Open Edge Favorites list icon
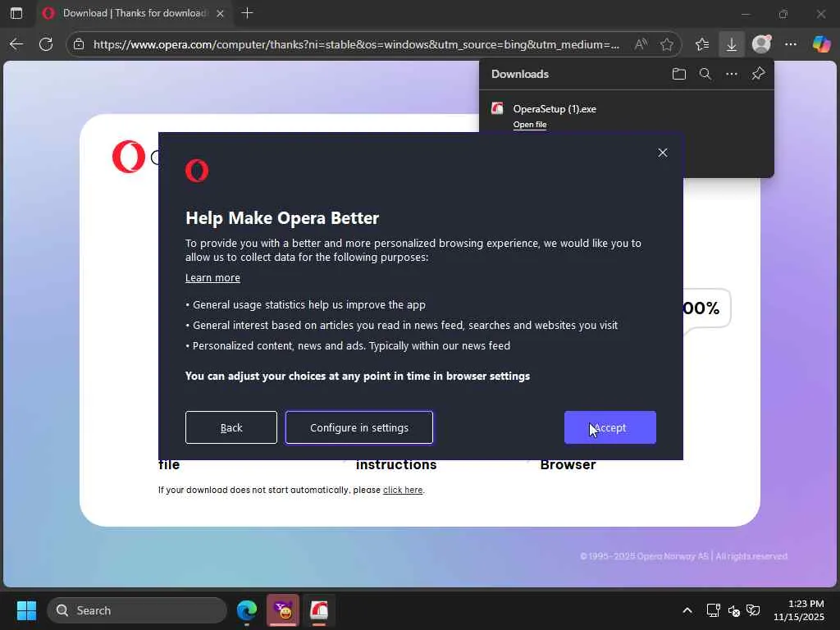Image resolution: width=840 pixels, height=630 pixels. (x=702, y=44)
